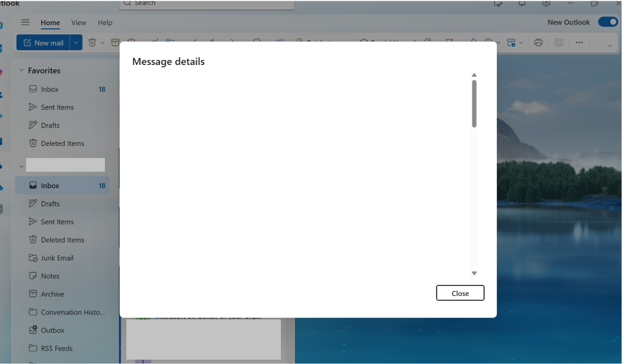This screenshot has height=364, width=628.
Task: Click the Rules icon in ribbon
Action: pyautogui.click(x=511, y=42)
